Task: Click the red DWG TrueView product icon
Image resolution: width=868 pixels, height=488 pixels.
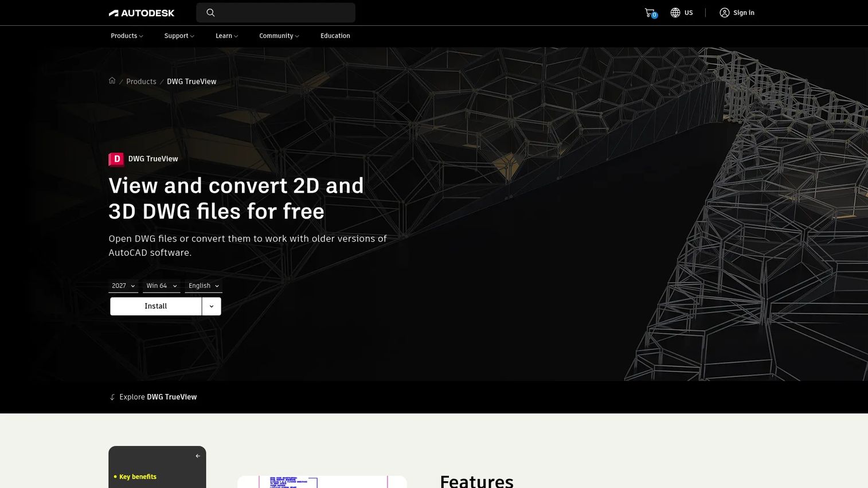Action: [x=116, y=159]
